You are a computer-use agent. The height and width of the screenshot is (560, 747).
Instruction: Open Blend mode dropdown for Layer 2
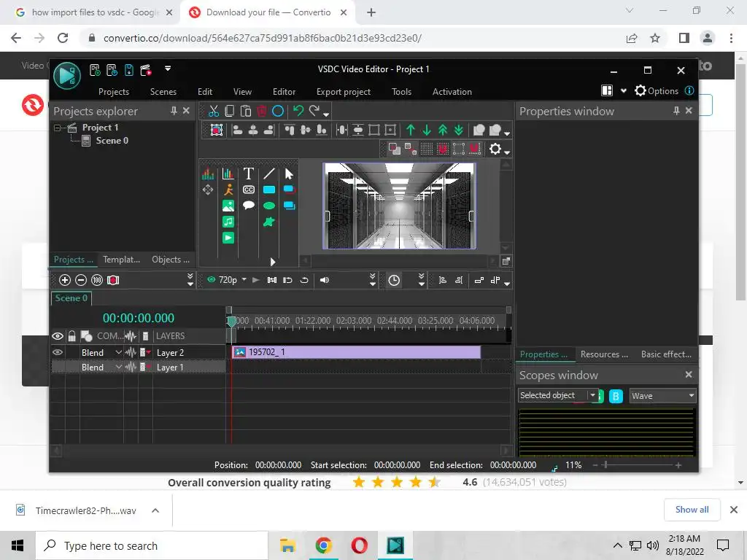(x=119, y=352)
